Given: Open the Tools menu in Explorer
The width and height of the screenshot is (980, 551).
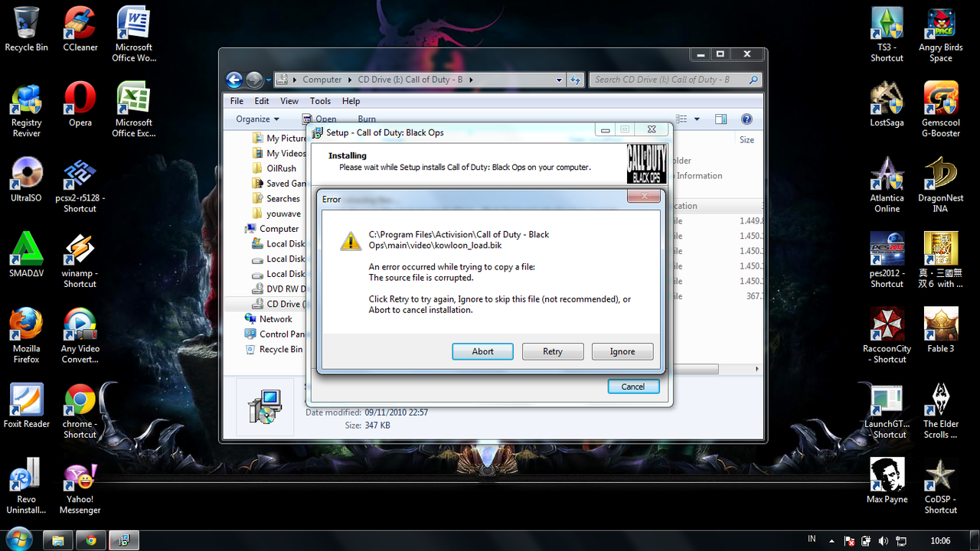Looking at the screenshot, I should (x=320, y=101).
